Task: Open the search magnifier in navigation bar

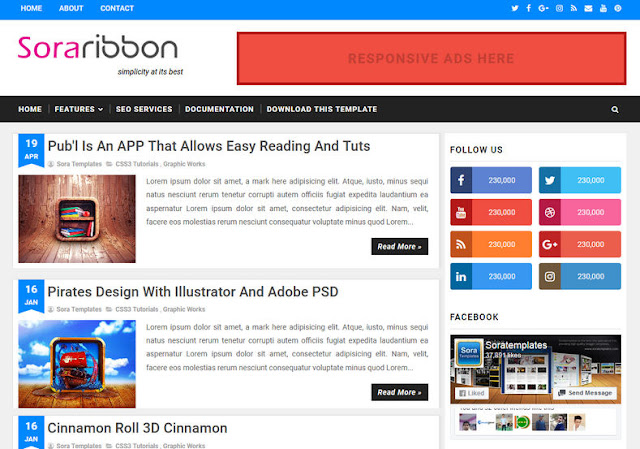Action: 615,109
